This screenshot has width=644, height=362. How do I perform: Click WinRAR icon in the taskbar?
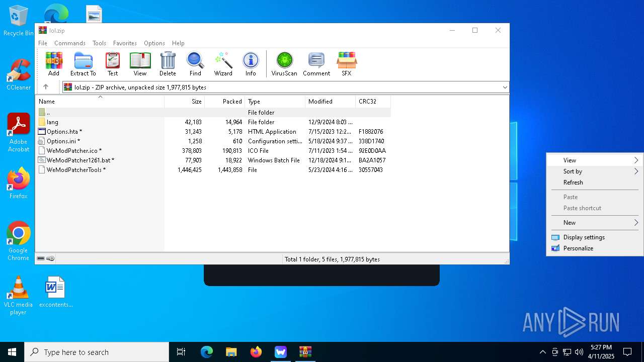(x=305, y=352)
